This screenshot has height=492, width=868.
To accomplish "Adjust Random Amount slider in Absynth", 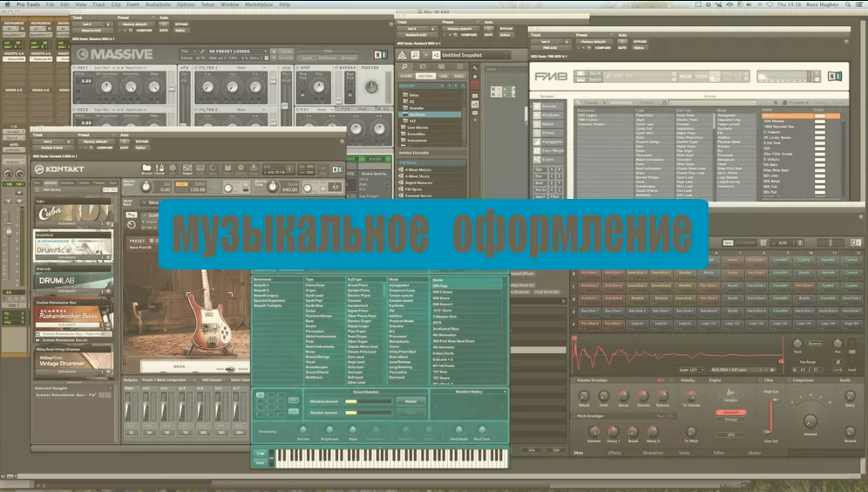I will pyautogui.click(x=368, y=413).
